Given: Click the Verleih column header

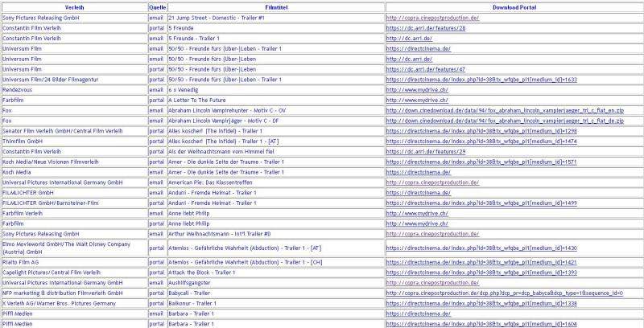Looking at the screenshot, I should (x=74, y=6).
